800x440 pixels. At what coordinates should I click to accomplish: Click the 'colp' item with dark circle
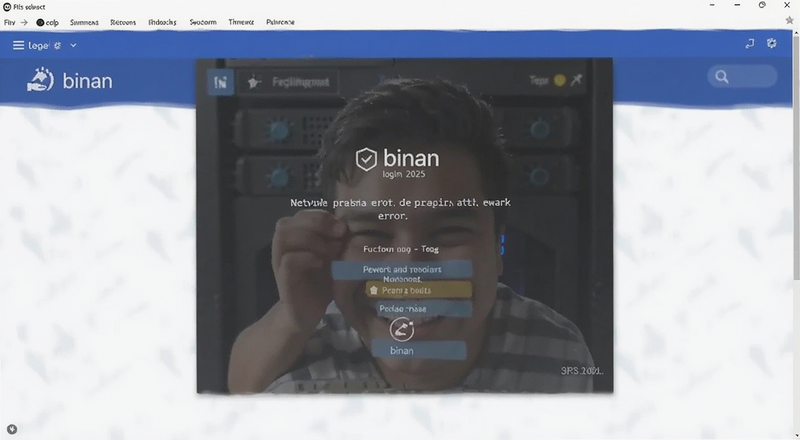(x=47, y=22)
